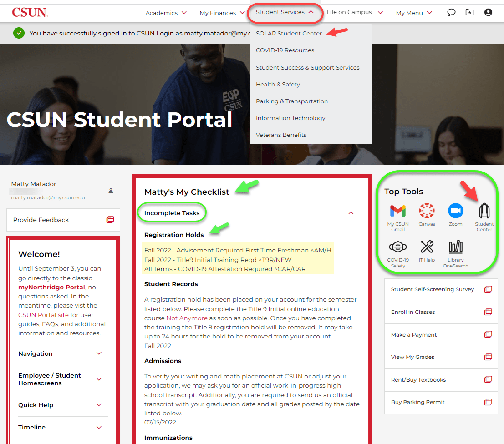The image size is (504, 444).
Task: Click external icon for Enroll in Classes
Action: pos(488,312)
